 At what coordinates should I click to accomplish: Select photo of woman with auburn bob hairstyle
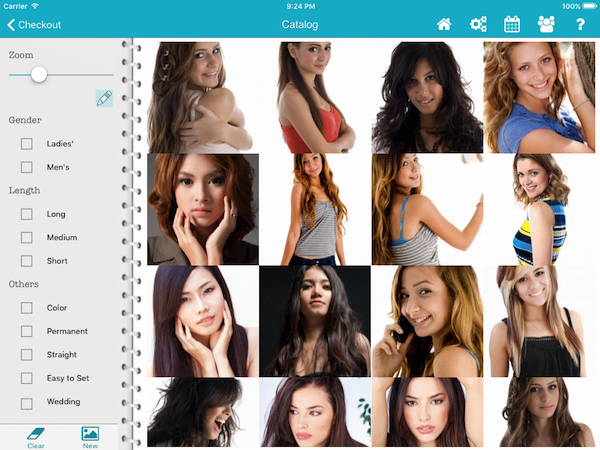click(203, 209)
